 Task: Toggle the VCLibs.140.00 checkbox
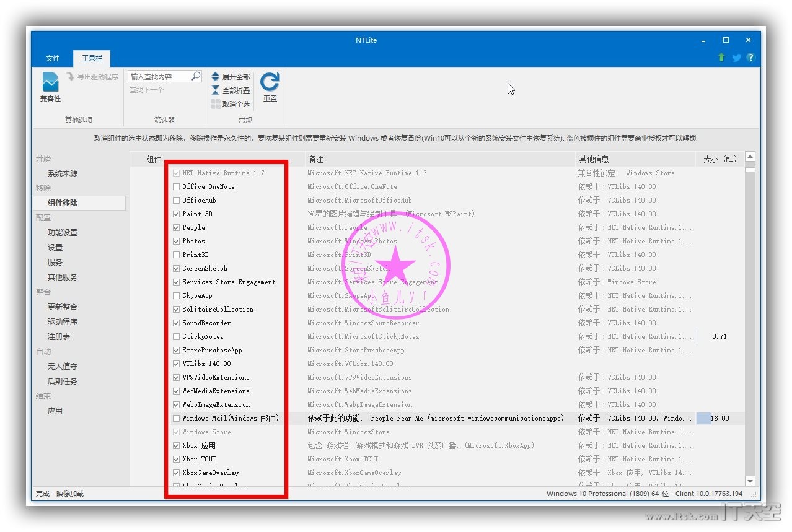[x=177, y=364]
